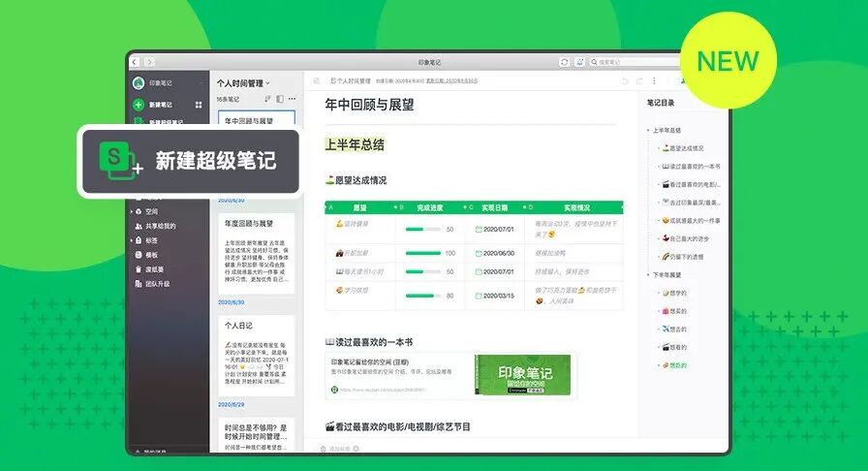Jump to 愿望达成情况 in 笔记目录
Image resolution: width=868 pixels, height=471 pixels.
(683, 148)
